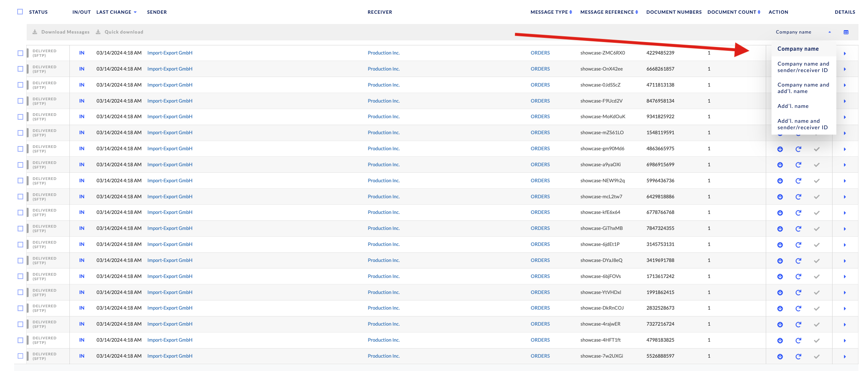Click the checkmark icon in the showcase-NEW9h2q row

click(817, 181)
